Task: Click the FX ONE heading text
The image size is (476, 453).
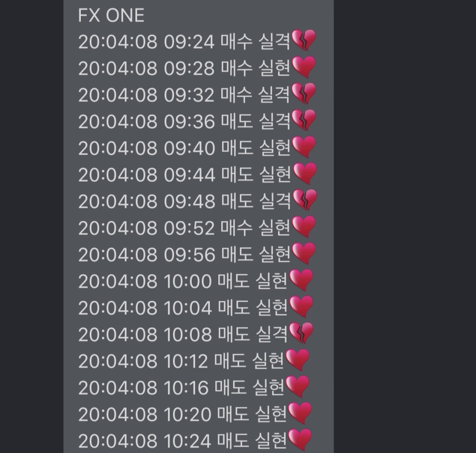Action: point(111,15)
